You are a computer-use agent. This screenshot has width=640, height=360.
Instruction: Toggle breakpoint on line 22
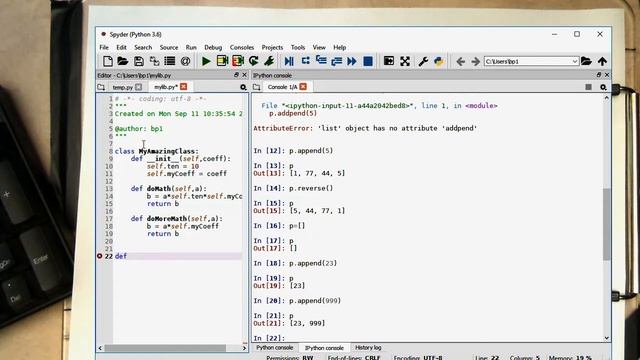click(100, 256)
